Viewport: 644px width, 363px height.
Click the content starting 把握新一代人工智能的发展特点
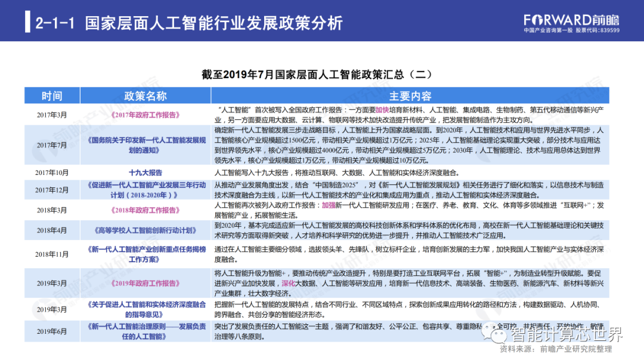click(x=409, y=309)
